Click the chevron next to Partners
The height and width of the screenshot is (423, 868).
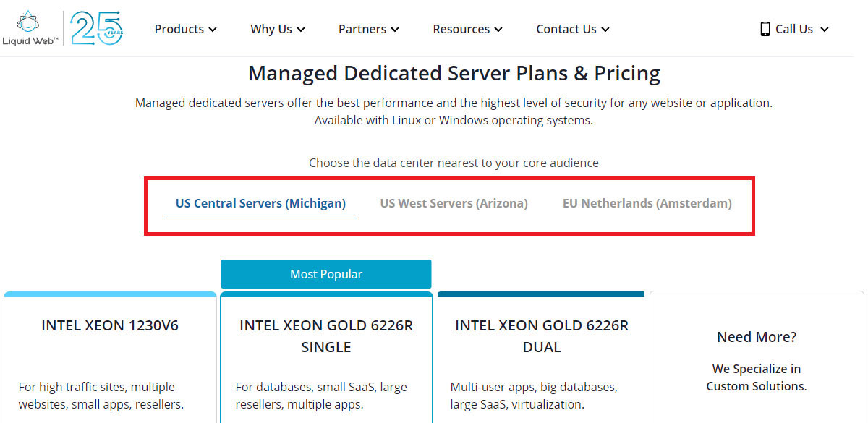[395, 30]
